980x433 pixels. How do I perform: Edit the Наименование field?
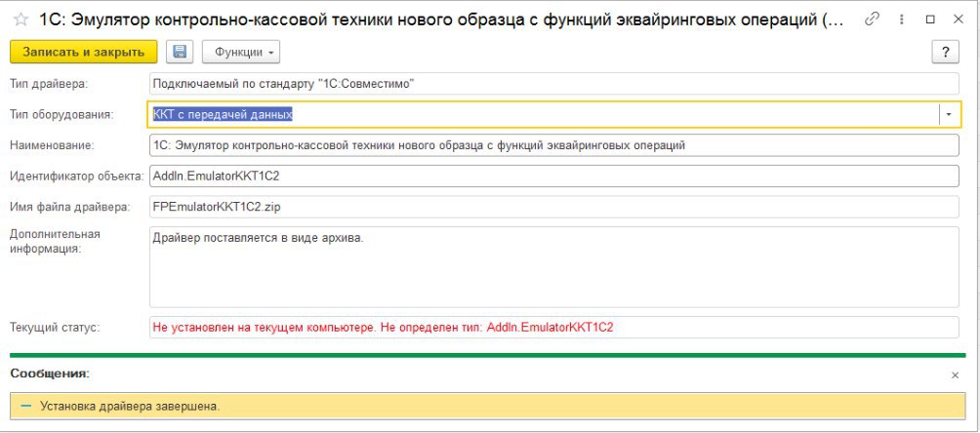point(553,145)
